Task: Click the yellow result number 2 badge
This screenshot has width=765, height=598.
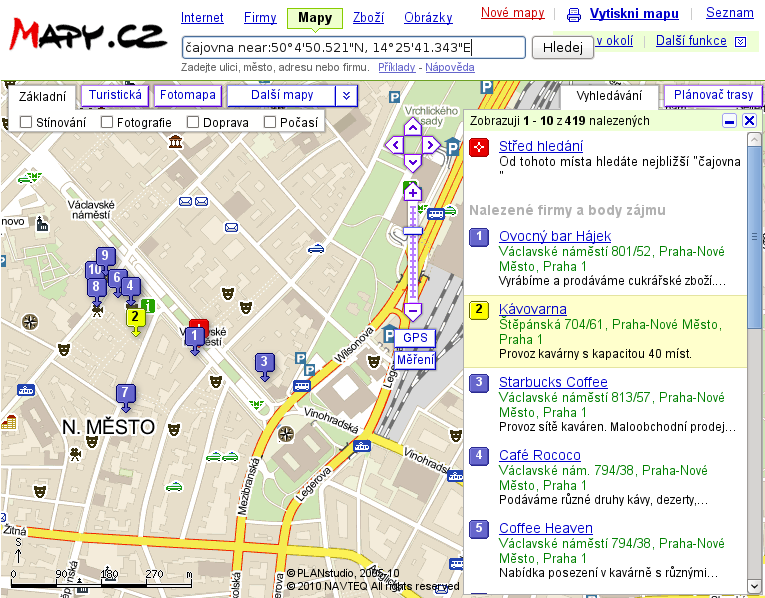Action: tap(479, 310)
